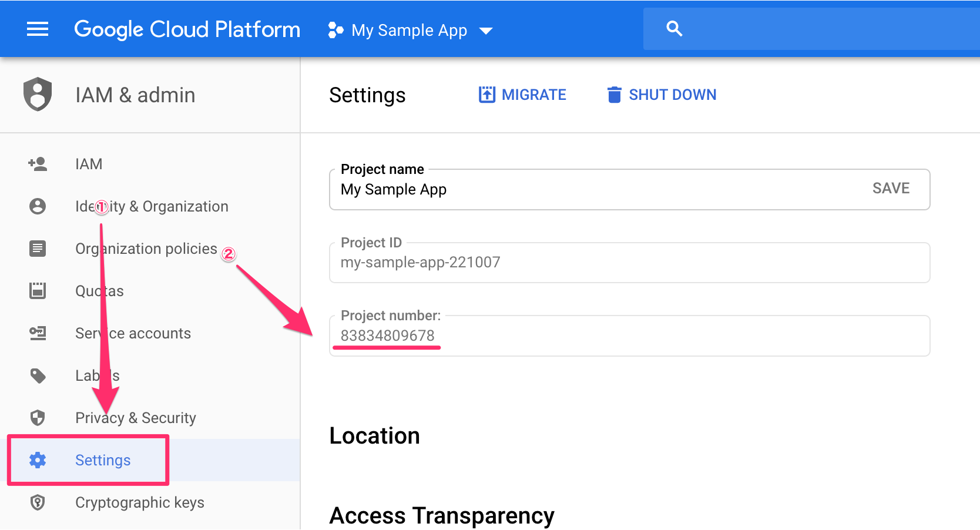Click the Organization policies list icon
Screen dimensions: 980x530
(38, 249)
